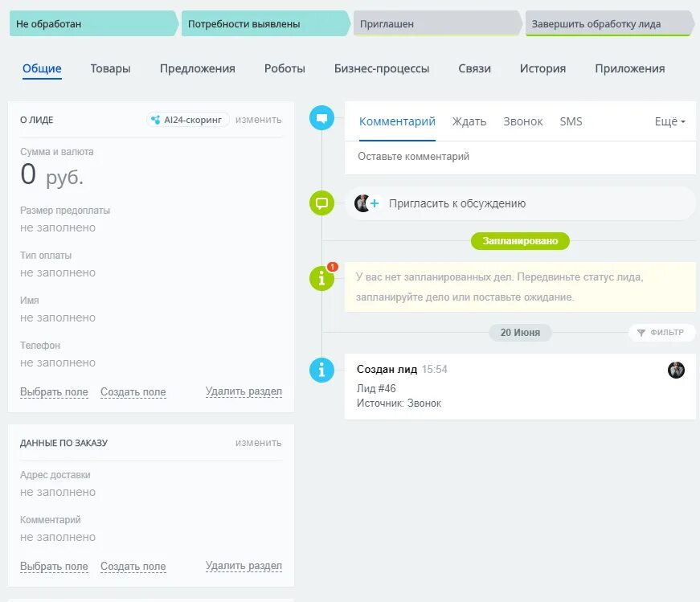Open the История tab
Viewport: 700px width, 602px height.
542,69
